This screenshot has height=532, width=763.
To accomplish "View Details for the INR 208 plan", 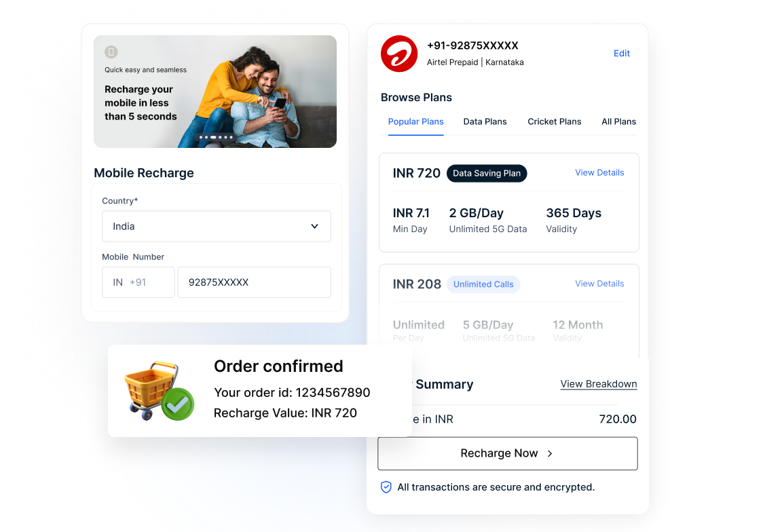I will point(599,284).
